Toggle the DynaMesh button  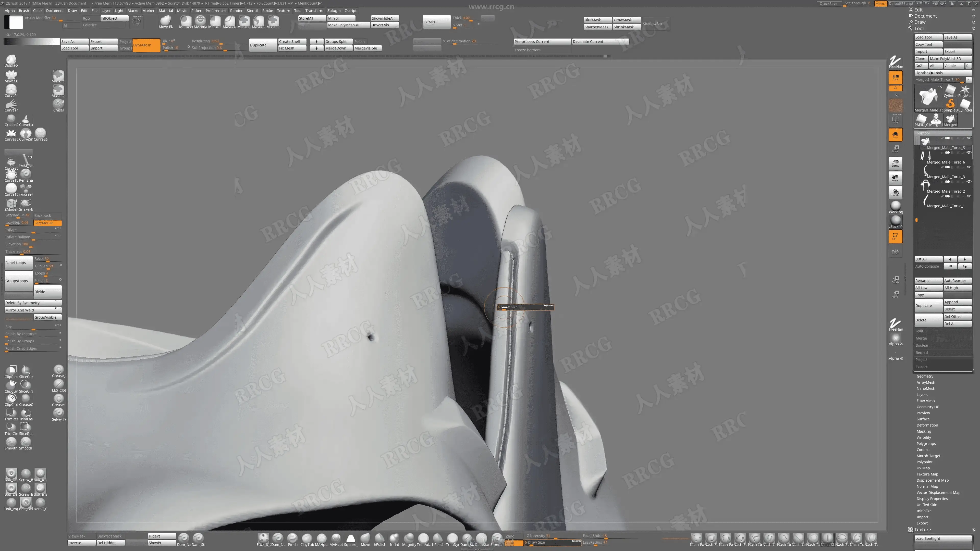tap(146, 45)
